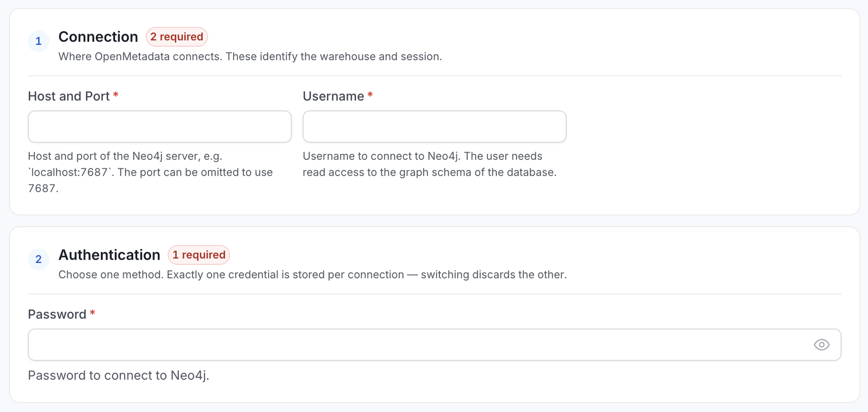Click the 'Username' field label
The image size is (868, 412).
[x=333, y=96]
